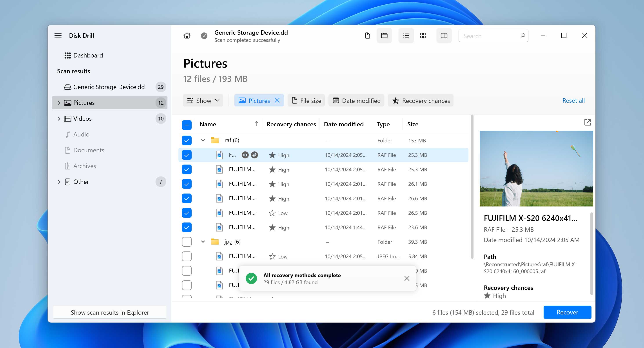The image size is (644, 348).
Task: Open the File size filter
Action: click(306, 100)
